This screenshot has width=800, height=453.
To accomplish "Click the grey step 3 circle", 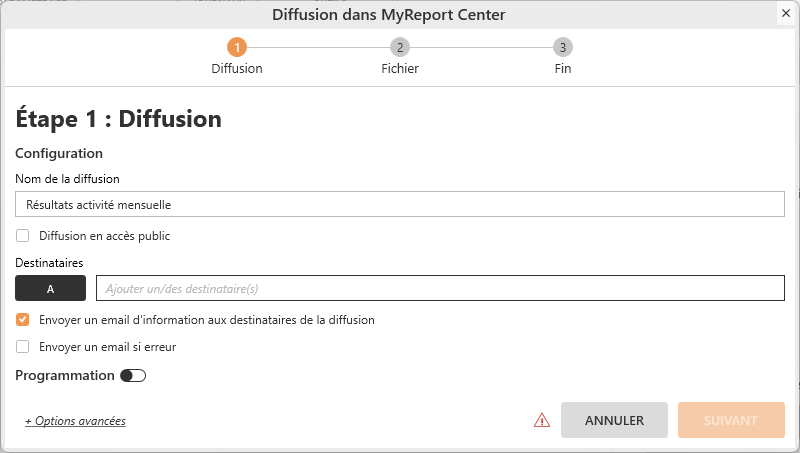I will pos(563,47).
